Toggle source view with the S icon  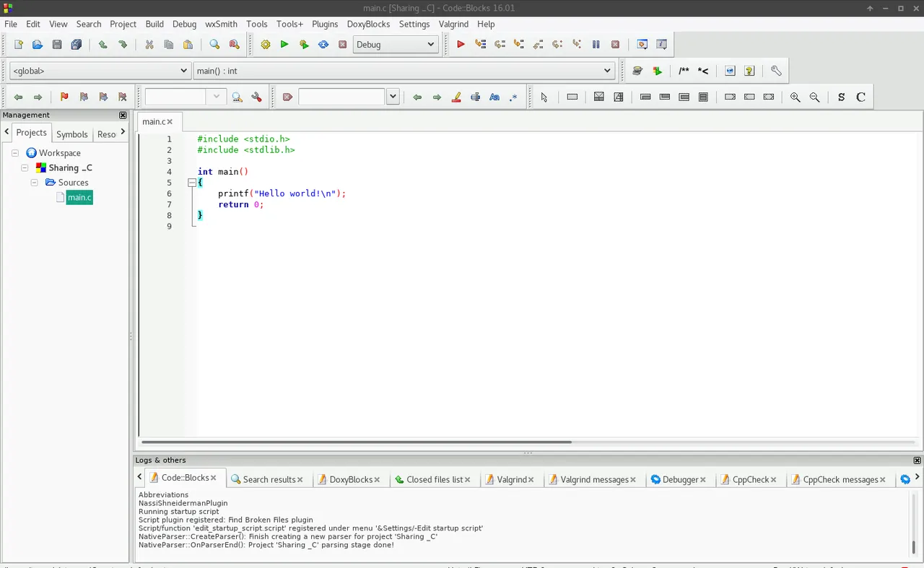pos(842,97)
